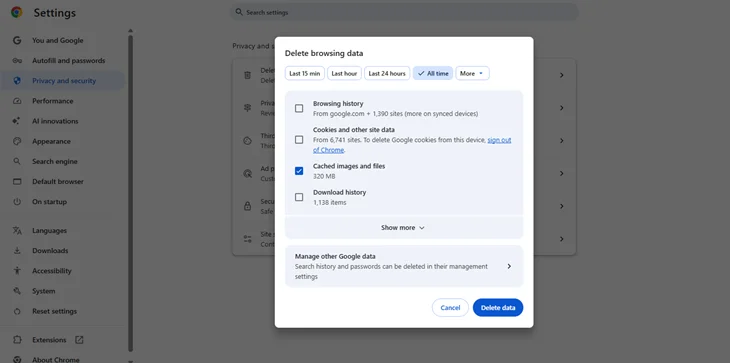Click the puzzle piece icon for Extensions
This screenshot has width=730, height=363.
(17, 340)
